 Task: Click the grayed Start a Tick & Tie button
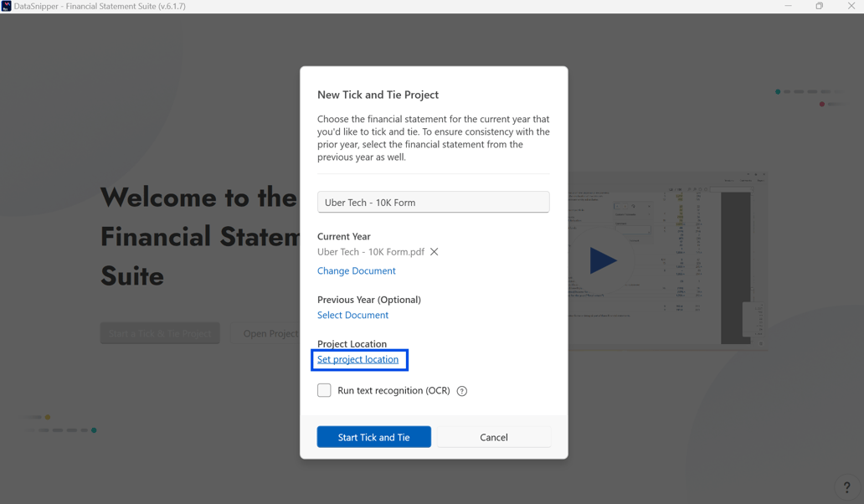point(160,332)
